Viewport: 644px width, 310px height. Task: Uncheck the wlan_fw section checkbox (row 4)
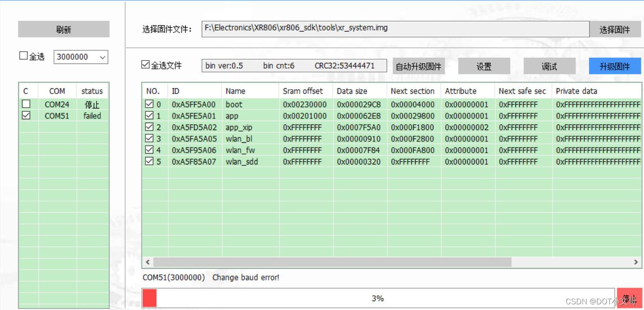[x=149, y=150]
